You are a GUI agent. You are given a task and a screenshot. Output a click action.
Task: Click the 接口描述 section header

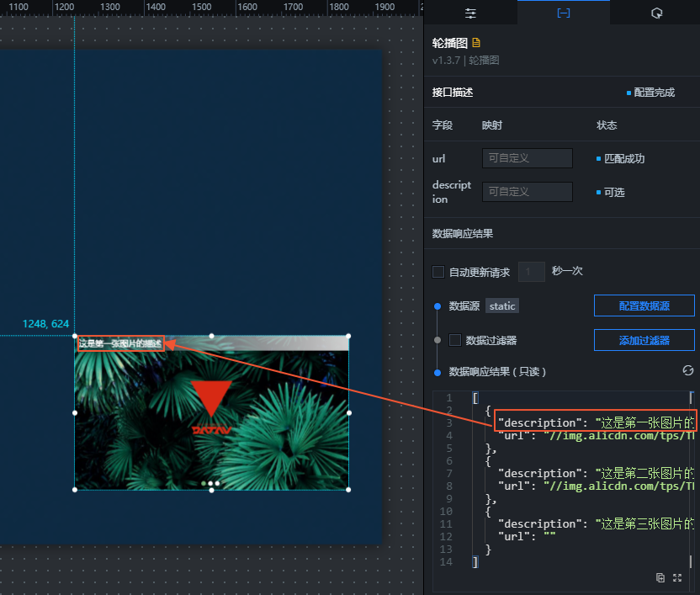(x=453, y=93)
